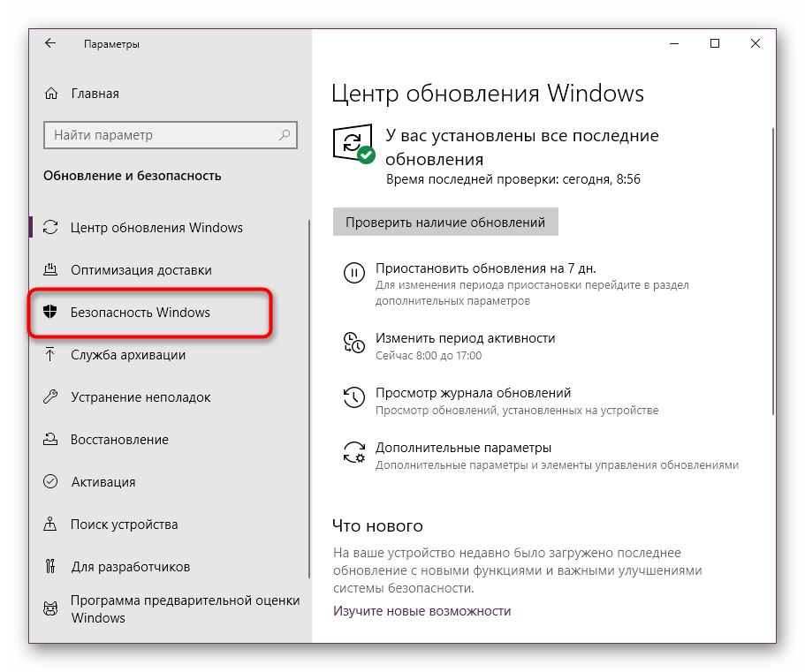
Task: Click the up-arrow icon for Служба архивации
Action: 49,354
